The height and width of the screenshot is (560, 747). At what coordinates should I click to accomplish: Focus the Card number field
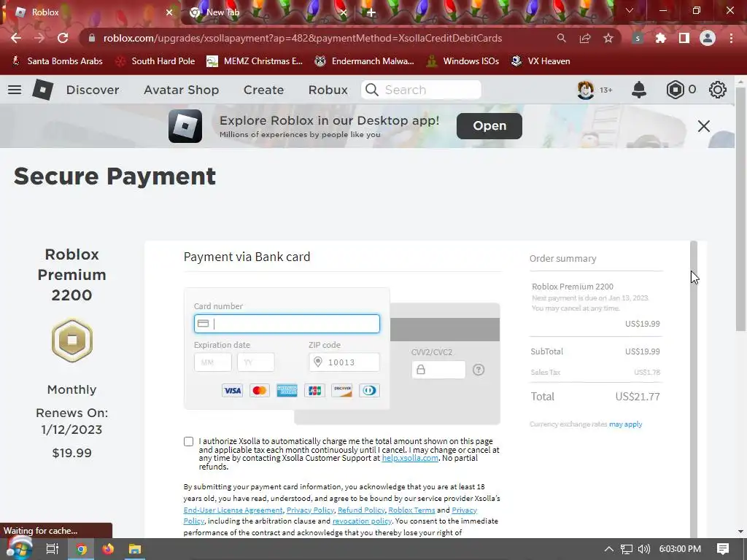coord(287,324)
